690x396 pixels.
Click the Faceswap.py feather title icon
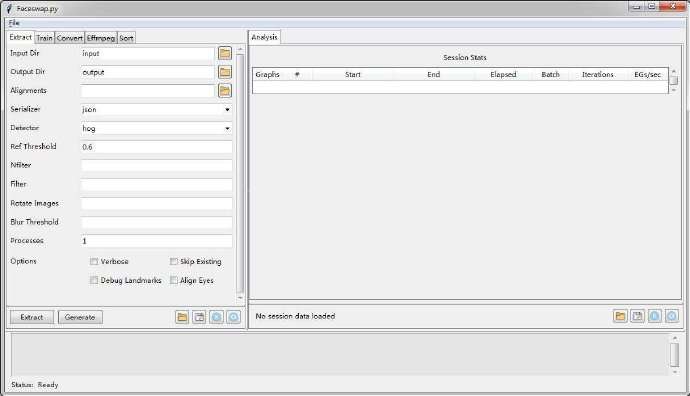(x=9, y=8)
